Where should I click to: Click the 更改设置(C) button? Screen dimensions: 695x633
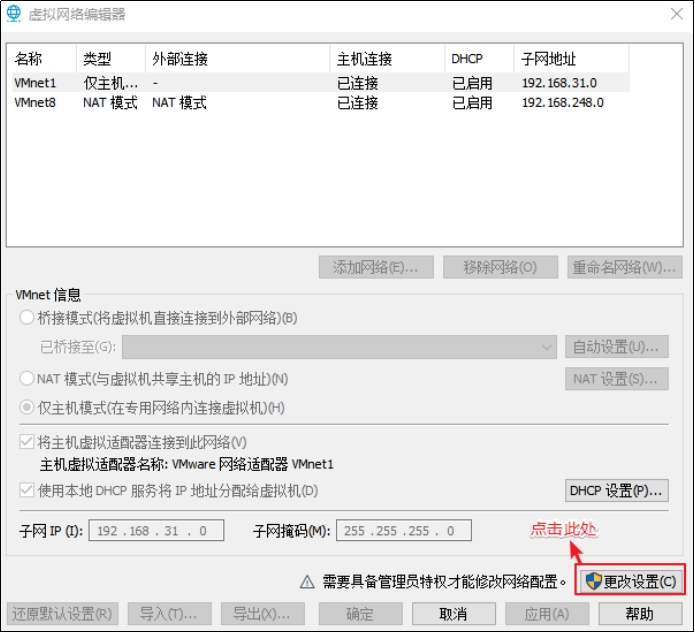click(630, 581)
